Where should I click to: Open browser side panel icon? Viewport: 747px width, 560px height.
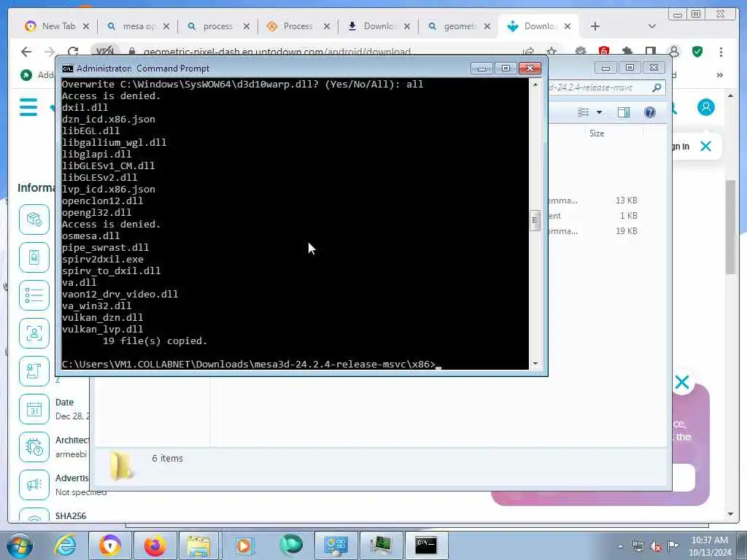(650, 52)
